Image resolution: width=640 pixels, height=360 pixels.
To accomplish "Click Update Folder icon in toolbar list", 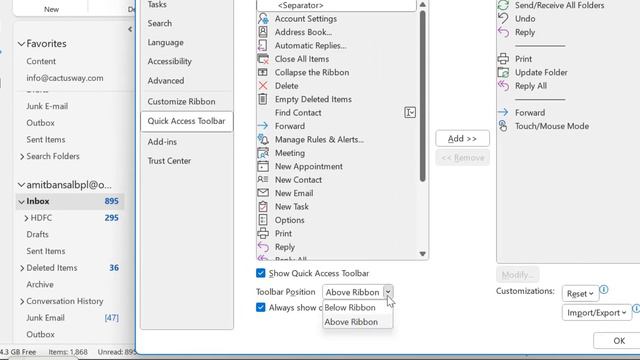I will click(x=503, y=72).
